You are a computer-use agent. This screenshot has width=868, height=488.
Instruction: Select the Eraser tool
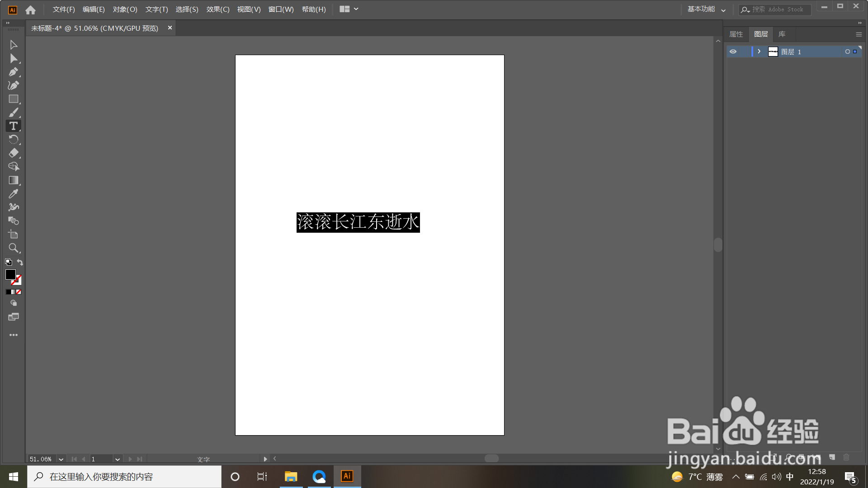pyautogui.click(x=14, y=153)
